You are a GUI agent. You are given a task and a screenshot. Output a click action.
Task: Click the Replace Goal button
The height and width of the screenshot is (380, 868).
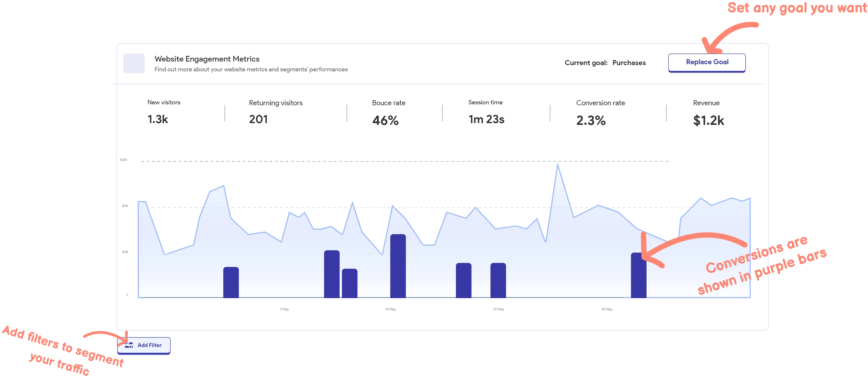tap(707, 62)
